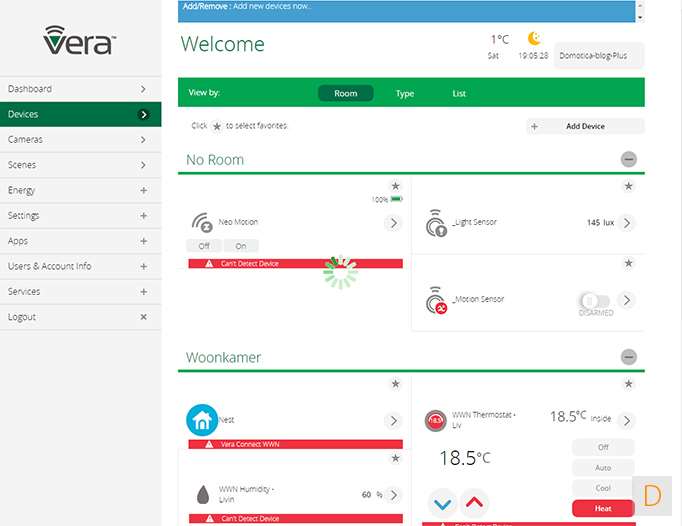The width and height of the screenshot is (682, 526).
Task: Collapse the Woonkamer section
Action: (x=628, y=357)
